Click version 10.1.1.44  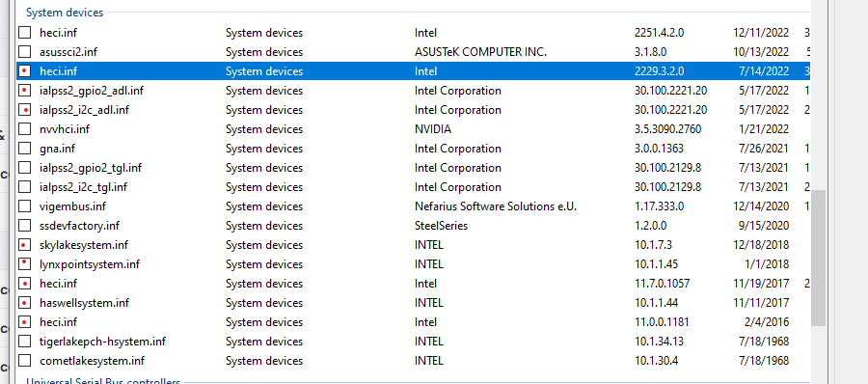click(x=656, y=303)
